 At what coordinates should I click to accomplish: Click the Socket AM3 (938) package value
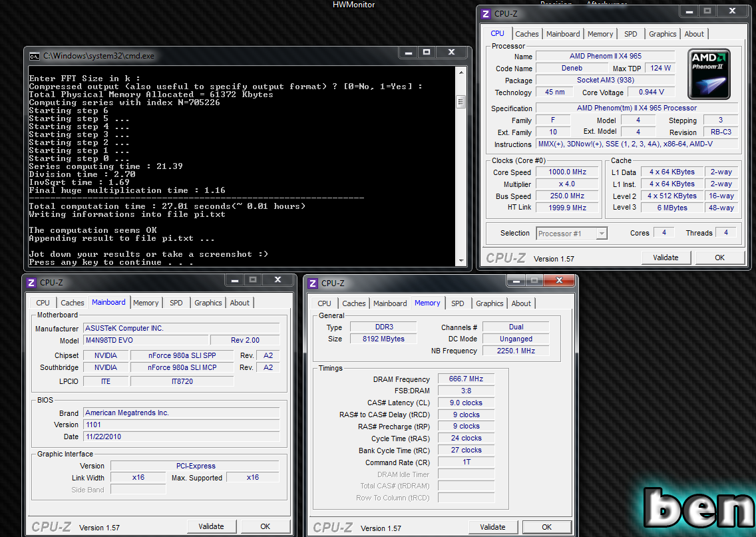coord(606,80)
